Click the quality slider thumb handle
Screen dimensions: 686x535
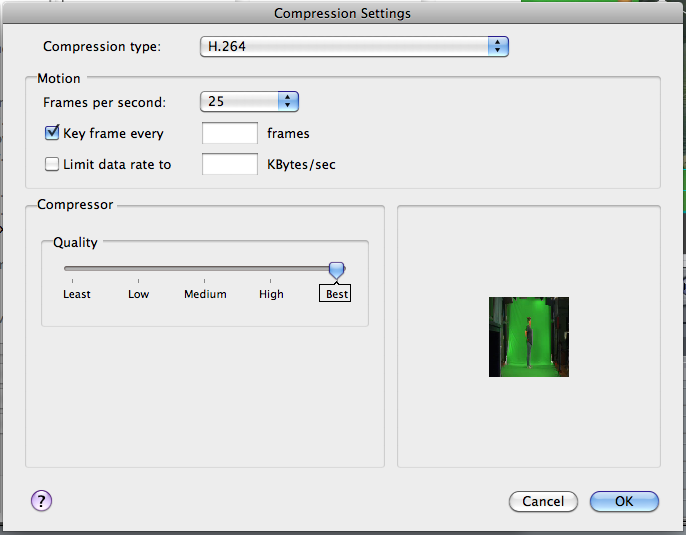click(x=336, y=270)
